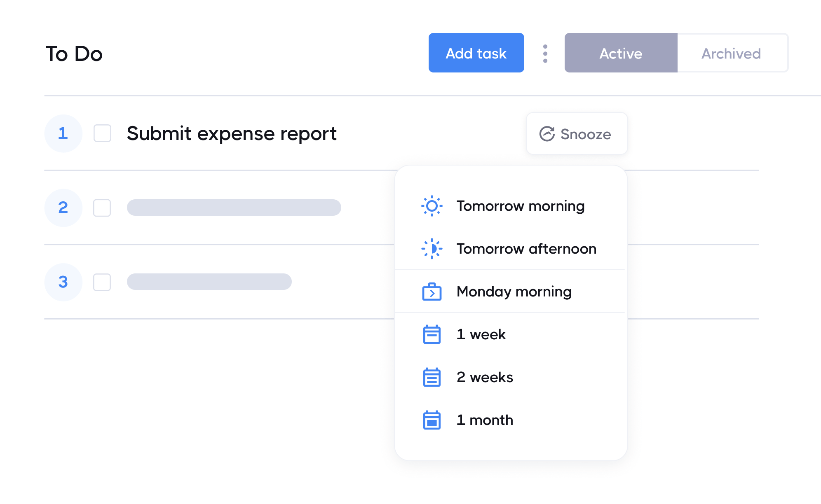Screen dimensions: 821x504
Task: Open the Snooze dropdown button
Action: coord(577,134)
